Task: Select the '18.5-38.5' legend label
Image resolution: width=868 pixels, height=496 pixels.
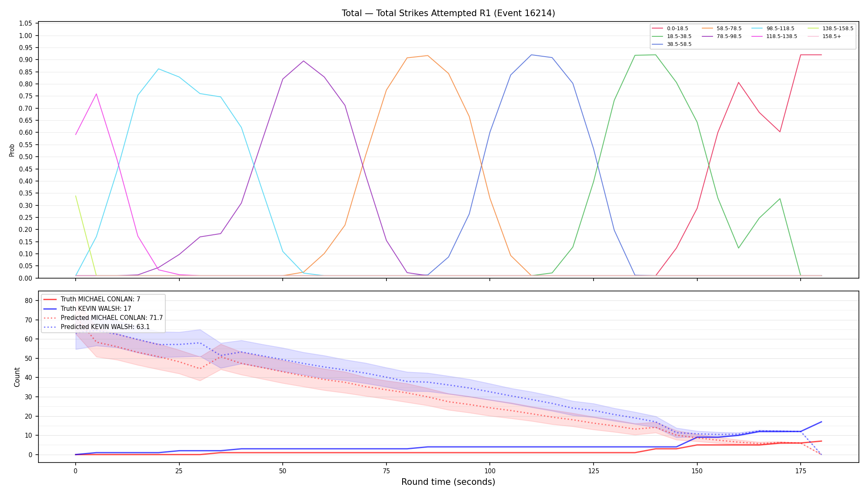Action: click(679, 36)
